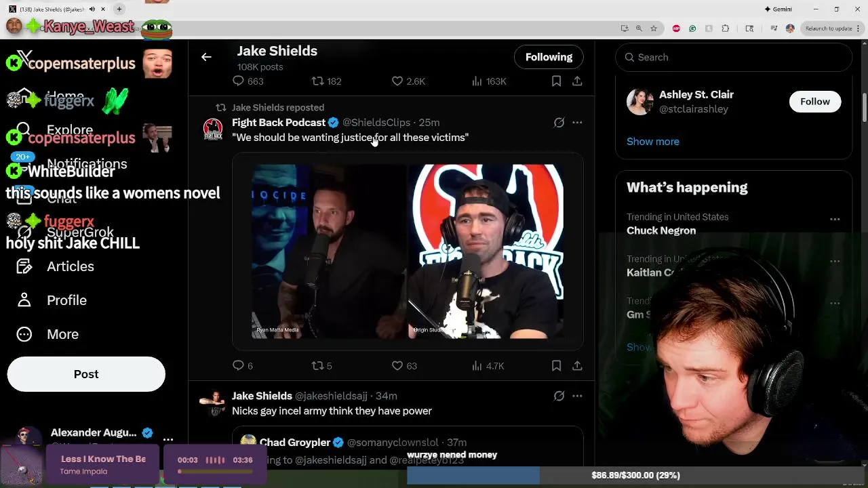Image resolution: width=868 pixels, height=488 pixels.
Task: Open a new browser tab
Action: click(119, 9)
